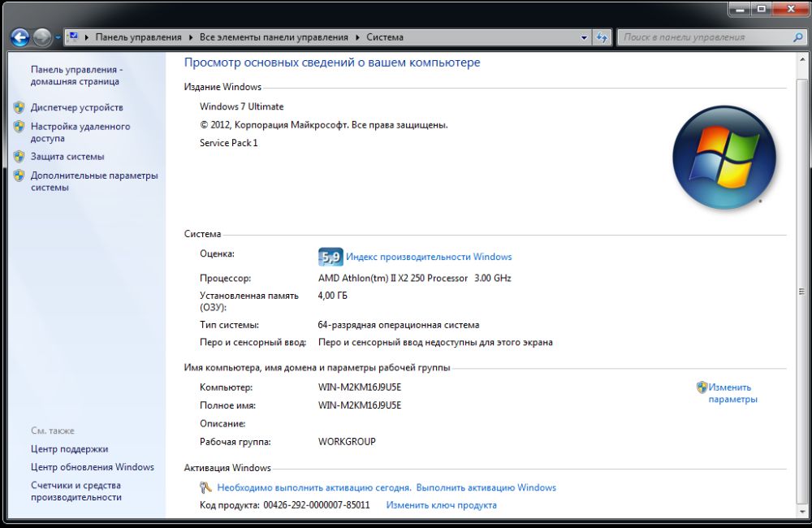Click the Windows logo image
This screenshot has height=528, width=812.
pos(724,158)
